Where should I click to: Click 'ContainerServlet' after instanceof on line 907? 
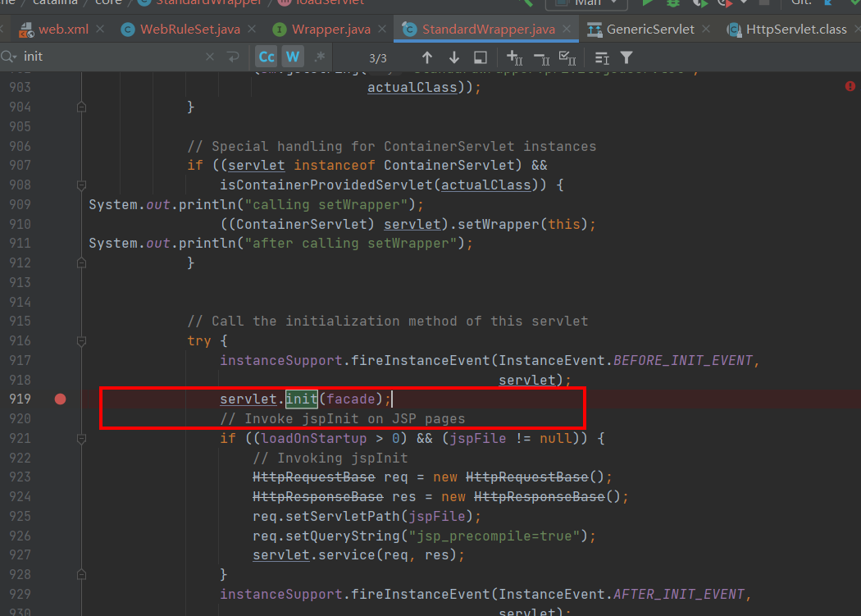449,166
